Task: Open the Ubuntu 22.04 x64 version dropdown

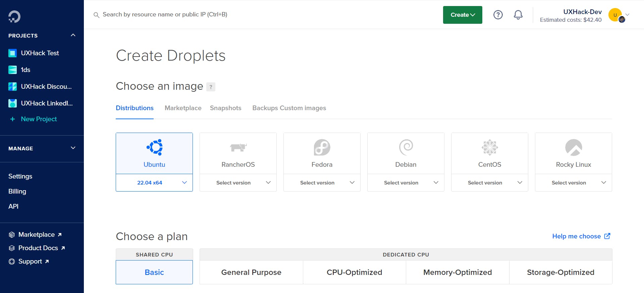Action: coord(154,182)
